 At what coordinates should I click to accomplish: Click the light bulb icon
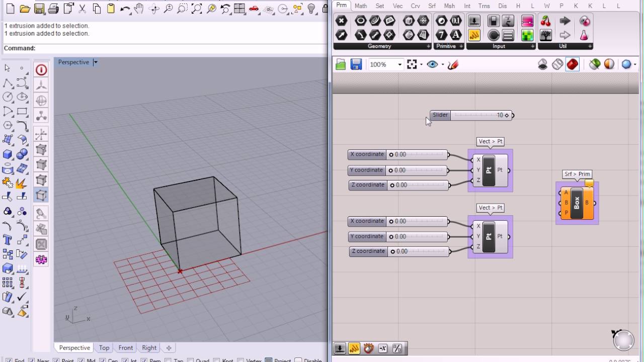point(312,9)
